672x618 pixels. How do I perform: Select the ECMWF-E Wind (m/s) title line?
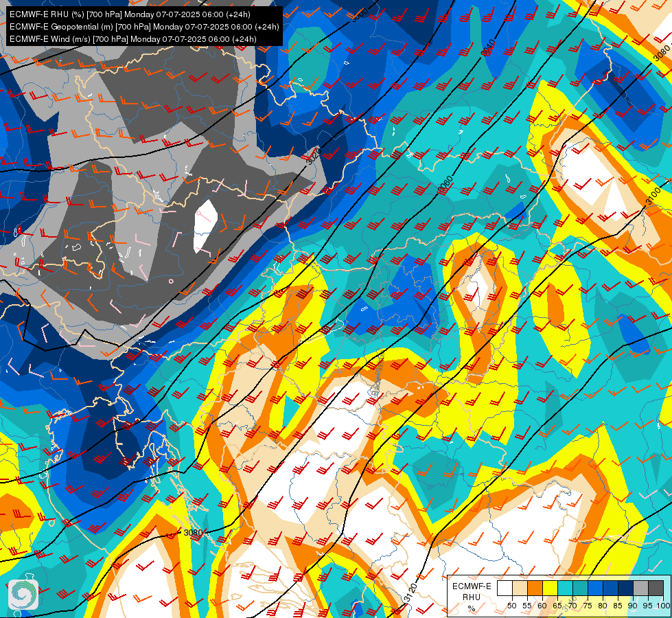[133, 39]
